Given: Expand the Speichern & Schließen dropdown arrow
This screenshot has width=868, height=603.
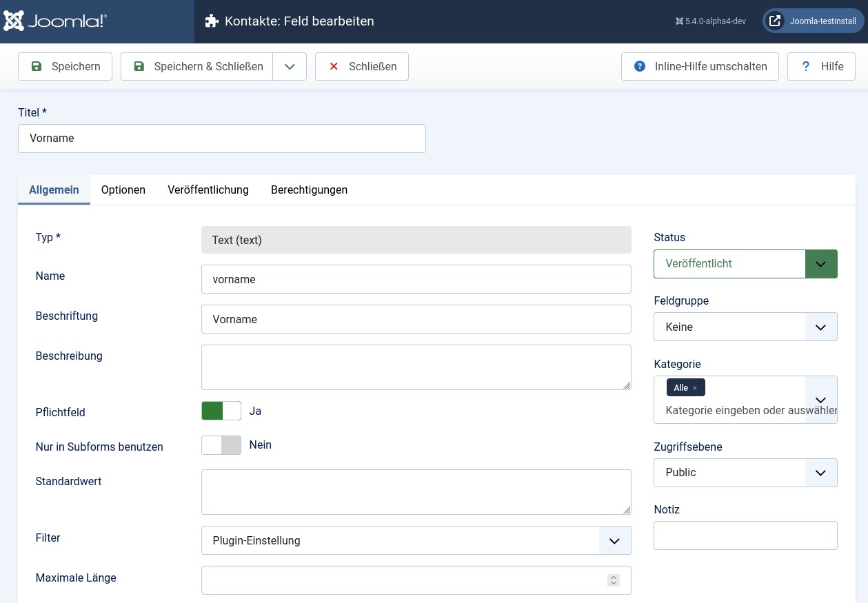Looking at the screenshot, I should 290,67.
